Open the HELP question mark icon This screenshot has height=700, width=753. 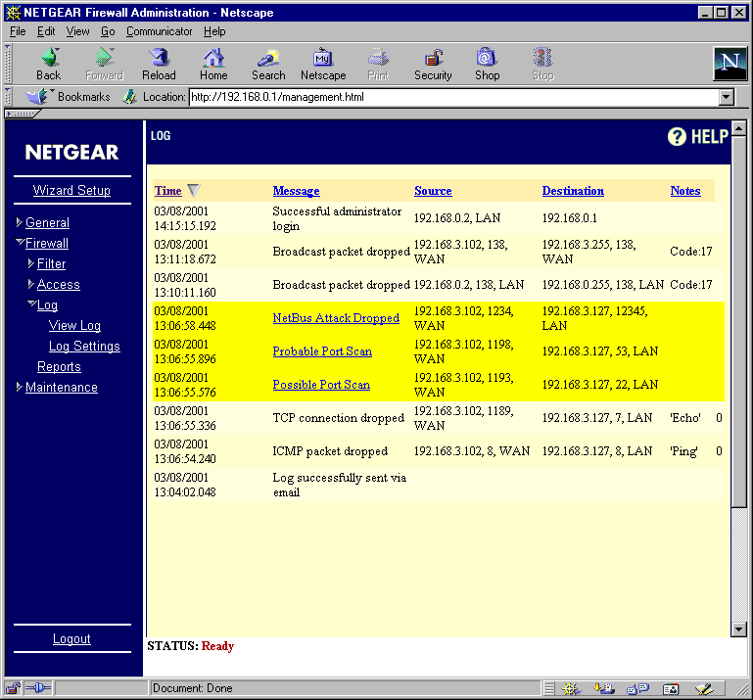(x=677, y=137)
